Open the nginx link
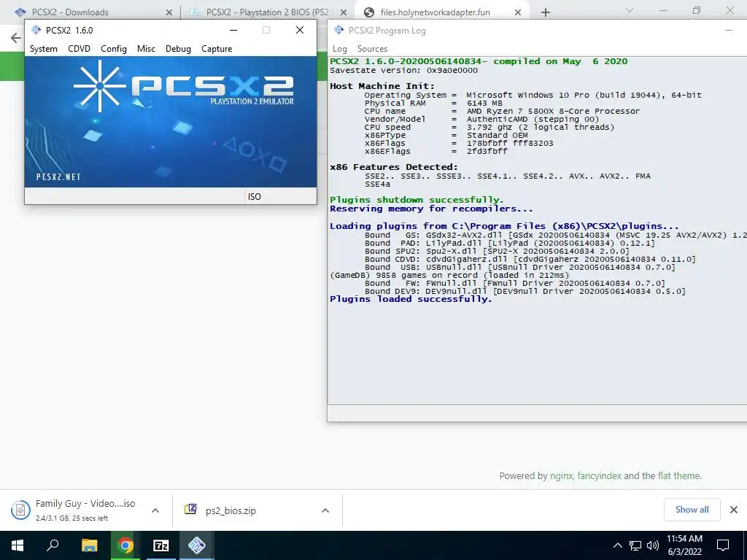This screenshot has height=560, width=747. click(x=561, y=475)
